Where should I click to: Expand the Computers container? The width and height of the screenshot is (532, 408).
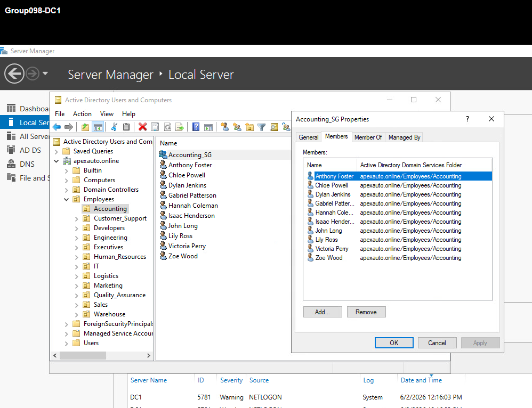coord(67,181)
